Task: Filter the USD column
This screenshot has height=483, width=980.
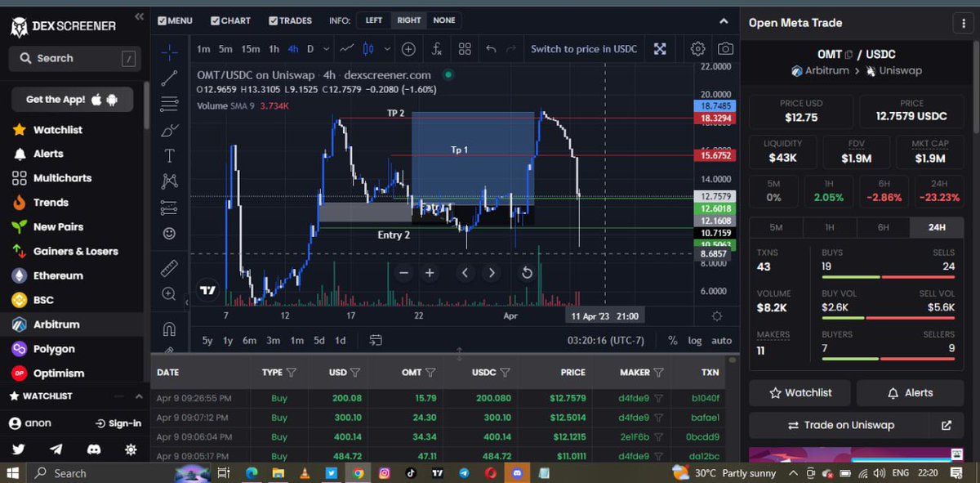Action: pos(355,372)
